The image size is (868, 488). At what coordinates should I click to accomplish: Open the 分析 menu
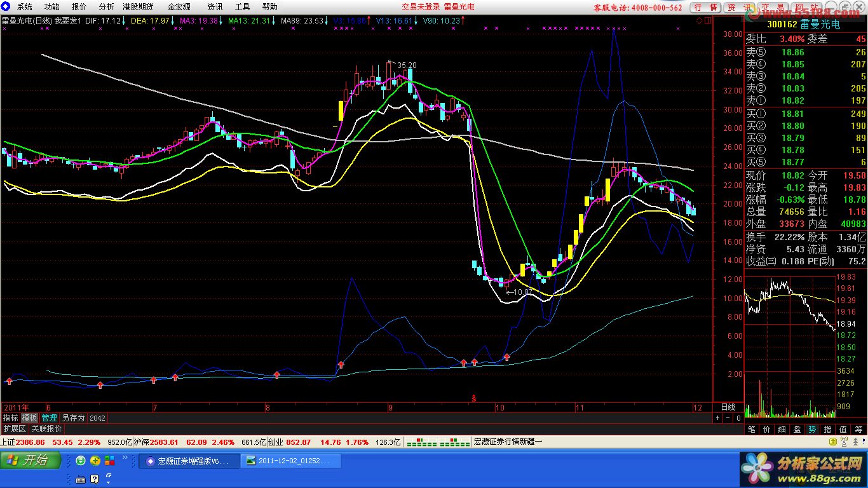click(107, 7)
